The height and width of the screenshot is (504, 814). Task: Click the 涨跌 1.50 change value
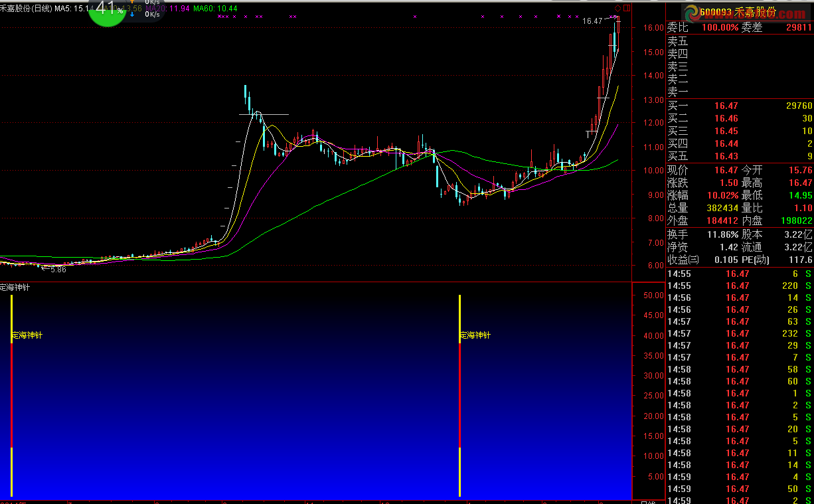729,183
